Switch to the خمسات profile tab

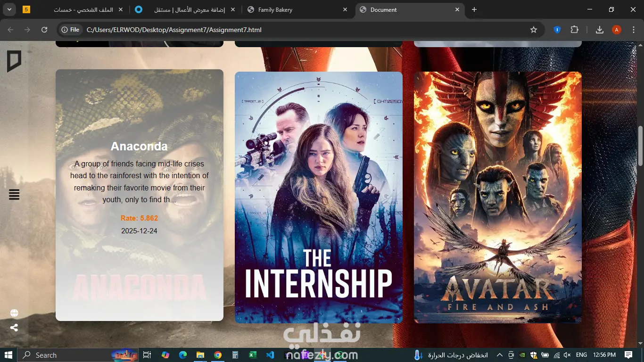click(x=73, y=9)
